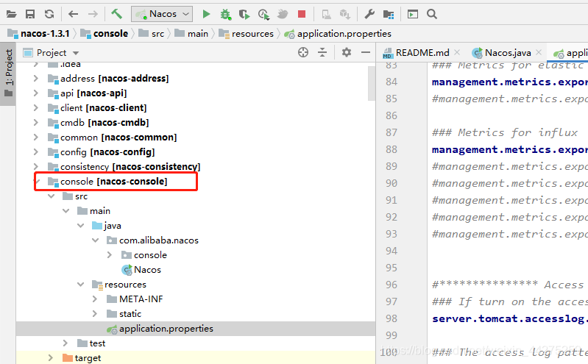588x364 pixels.
Task: Open Search Everywhere magnifier icon
Action: pos(432,14)
